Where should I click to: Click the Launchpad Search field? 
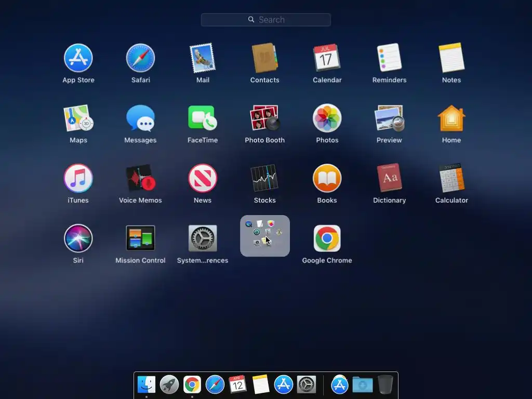pyautogui.click(x=265, y=20)
